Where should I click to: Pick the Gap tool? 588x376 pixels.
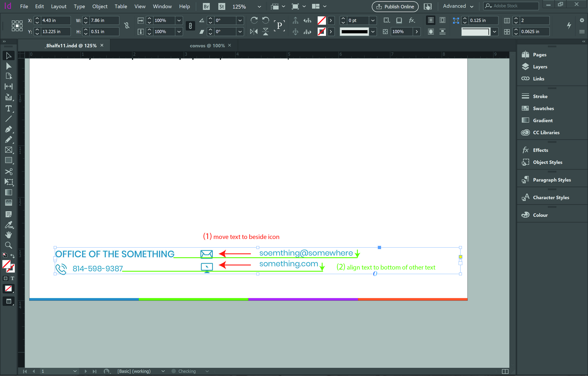[9, 86]
